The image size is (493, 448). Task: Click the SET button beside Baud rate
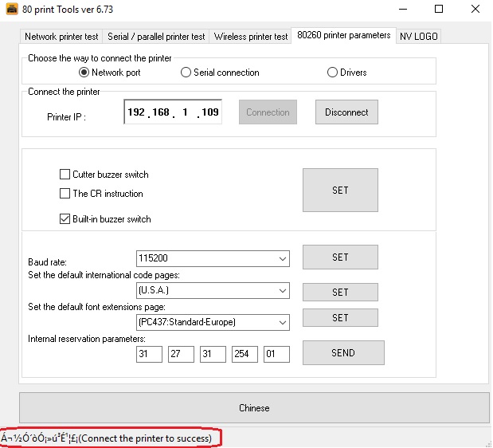click(x=340, y=257)
